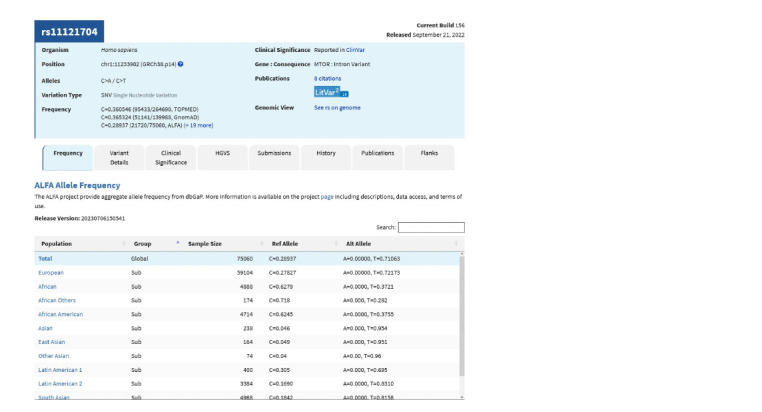Click the help icon next to Position

pos(180,64)
